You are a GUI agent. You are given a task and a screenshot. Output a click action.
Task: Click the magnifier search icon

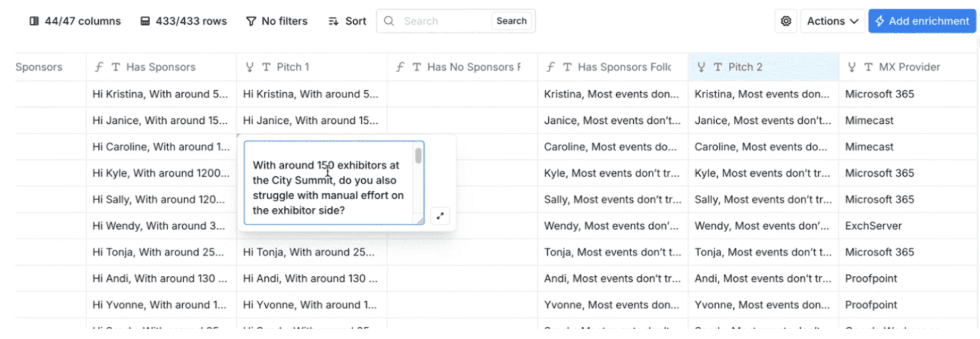[389, 21]
